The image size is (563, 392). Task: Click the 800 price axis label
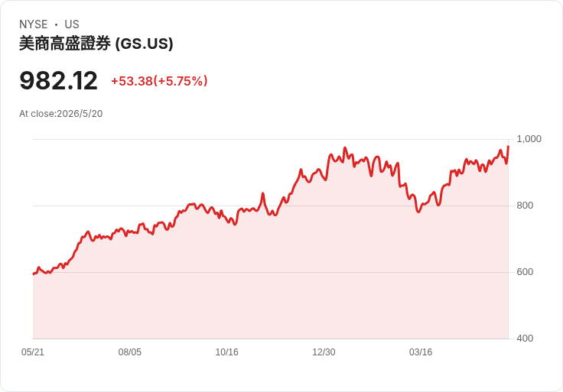(525, 206)
